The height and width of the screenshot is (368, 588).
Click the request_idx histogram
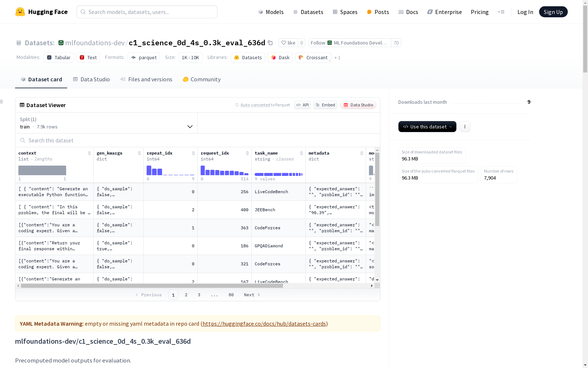point(225,170)
